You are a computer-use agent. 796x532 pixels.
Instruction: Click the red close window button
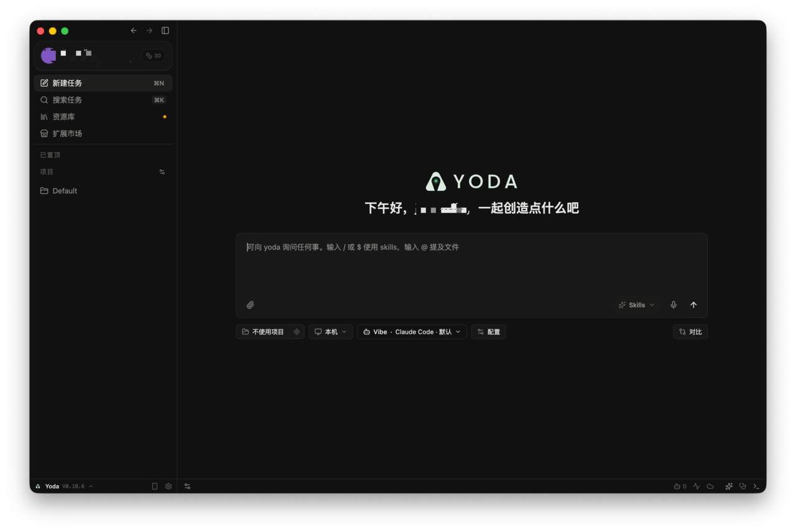pos(40,31)
